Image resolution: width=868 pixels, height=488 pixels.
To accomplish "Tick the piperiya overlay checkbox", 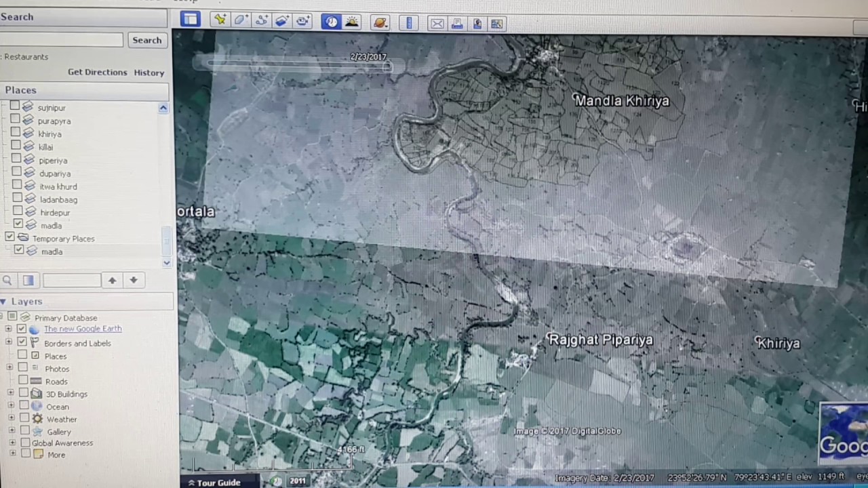I will [x=16, y=159].
